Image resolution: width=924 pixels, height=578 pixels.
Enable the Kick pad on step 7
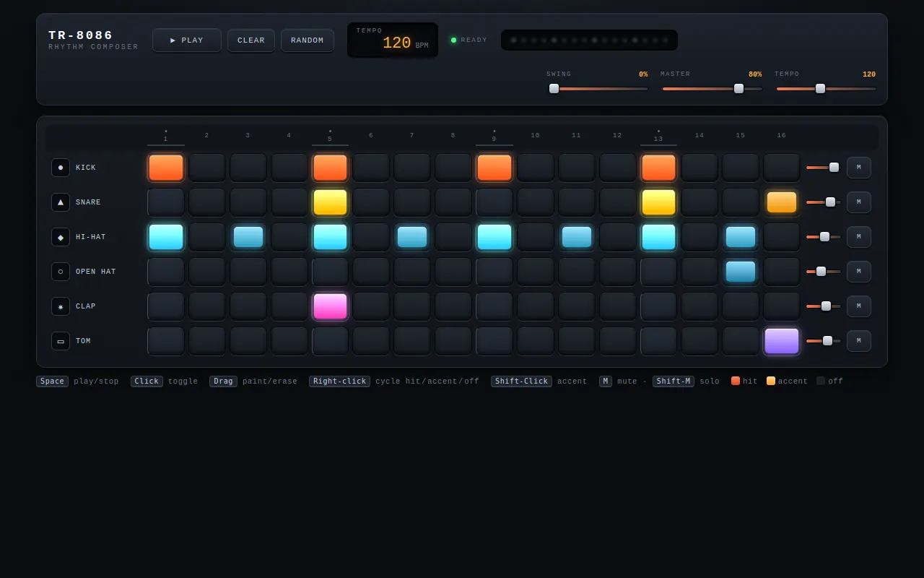point(412,168)
